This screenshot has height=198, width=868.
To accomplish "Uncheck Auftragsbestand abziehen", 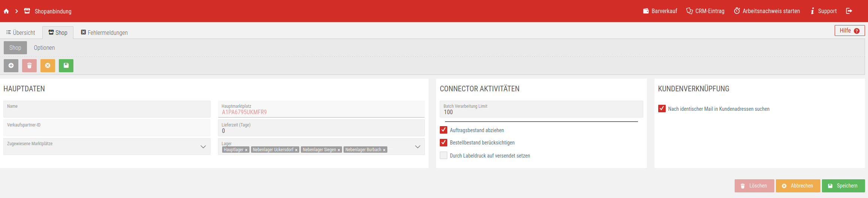I will pyautogui.click(x=444, y=130).
